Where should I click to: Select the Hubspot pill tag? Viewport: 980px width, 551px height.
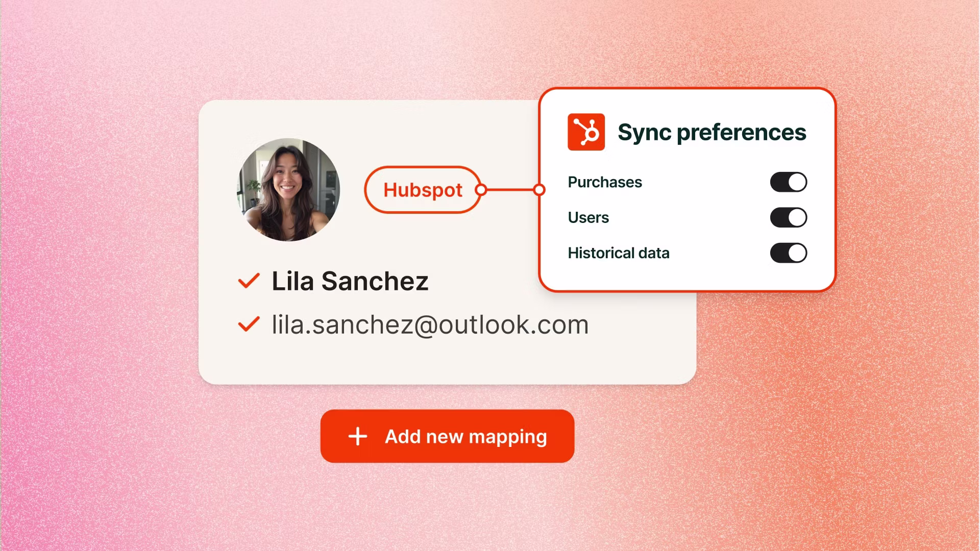tap(423, 190)
